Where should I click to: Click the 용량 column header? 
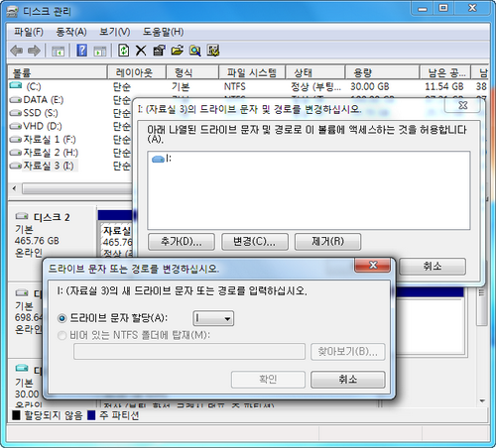[383, 72]
